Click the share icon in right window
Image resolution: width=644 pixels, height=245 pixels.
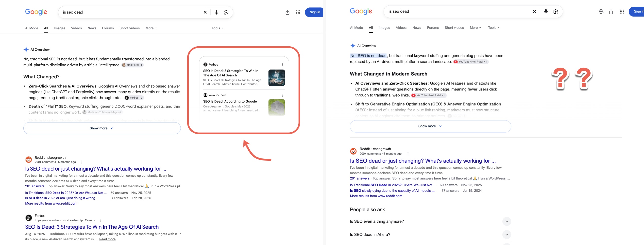tap(611, 12)
